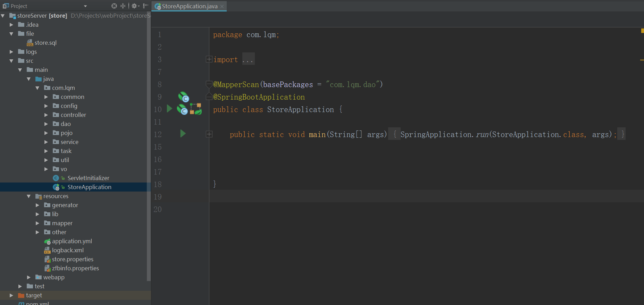Open the Project panel gear settings
Viewport: 644px width, 305px height.
pyautogui.click(x=135, y=6)
